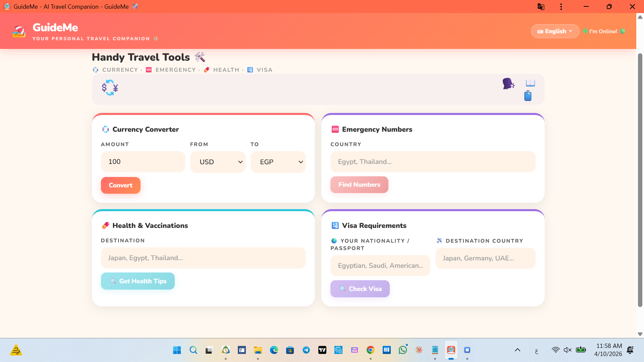Click the blue luggage suitcase icon
The image size is (644, 362).
(528, 96)
